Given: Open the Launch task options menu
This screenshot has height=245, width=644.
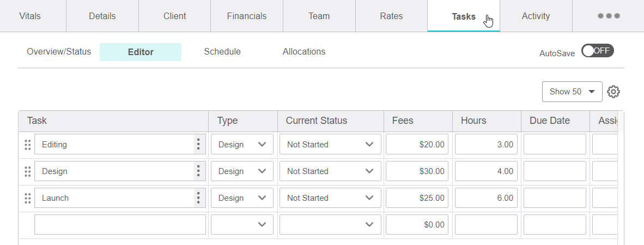Looking at the screenshot, I should click(198, 198).
